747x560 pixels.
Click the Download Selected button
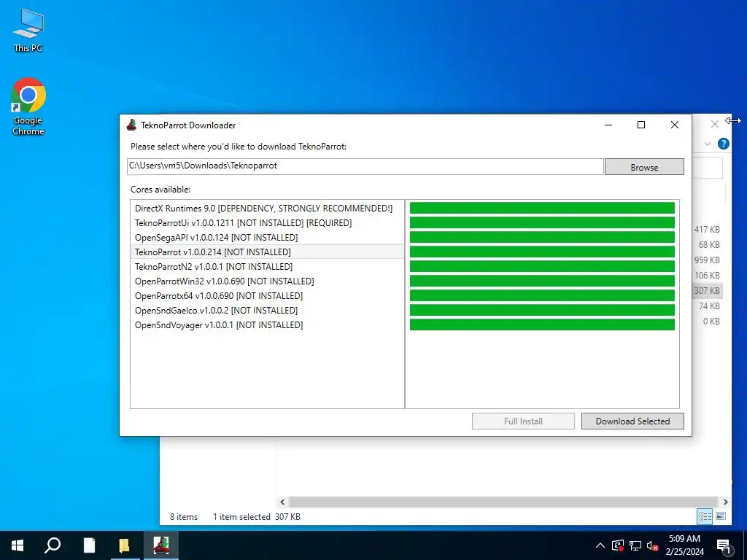(x=632, y=421)
